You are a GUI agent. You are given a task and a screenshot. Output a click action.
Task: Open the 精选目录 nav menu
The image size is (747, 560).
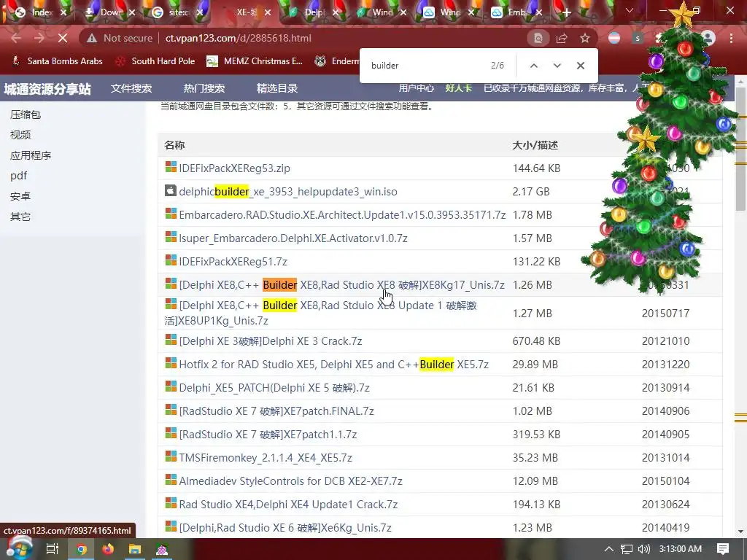pos(277,88)
